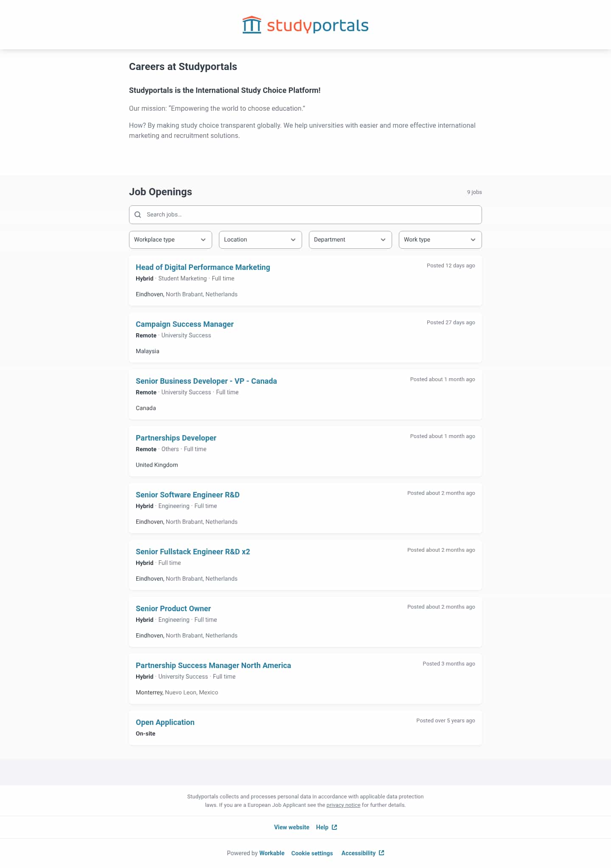Click 'Posted 3 months ago' text
The width and height of the screenshot is (611, 868).
click(448, 664)
